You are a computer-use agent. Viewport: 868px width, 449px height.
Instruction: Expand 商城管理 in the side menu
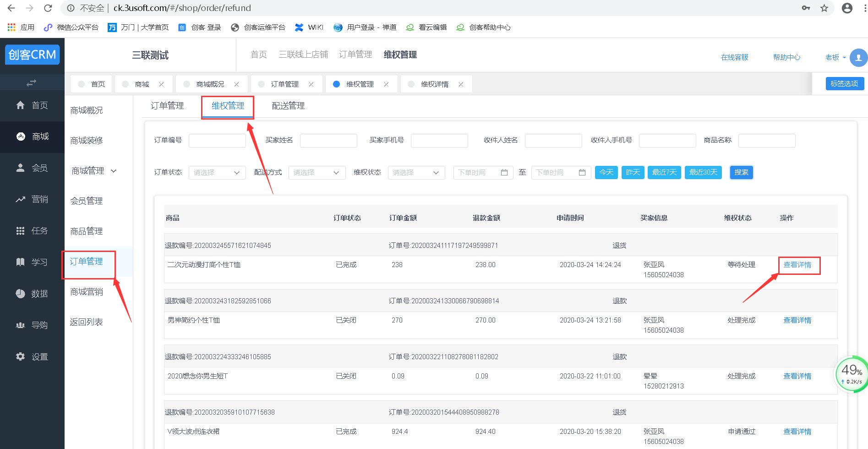(x=94, y=171)
